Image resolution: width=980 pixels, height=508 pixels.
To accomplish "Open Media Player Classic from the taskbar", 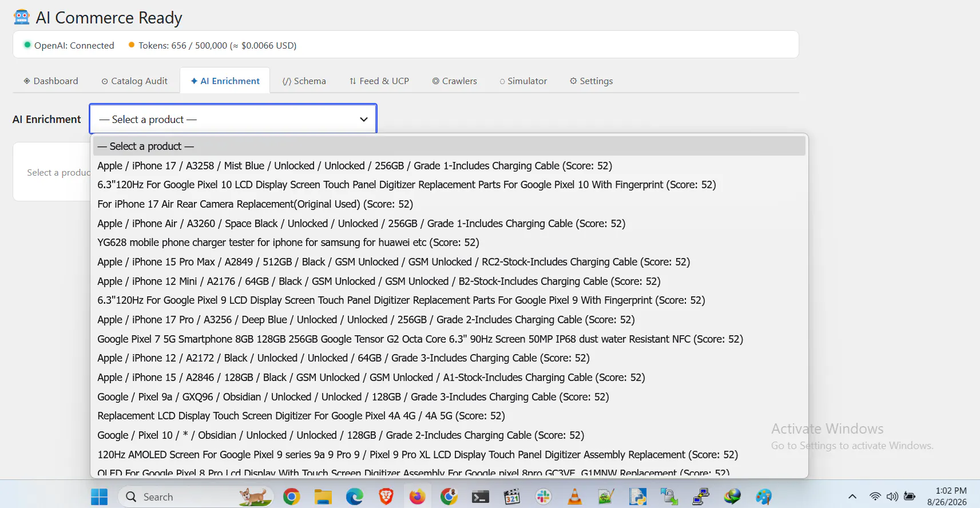I will (x=512, y=497).
